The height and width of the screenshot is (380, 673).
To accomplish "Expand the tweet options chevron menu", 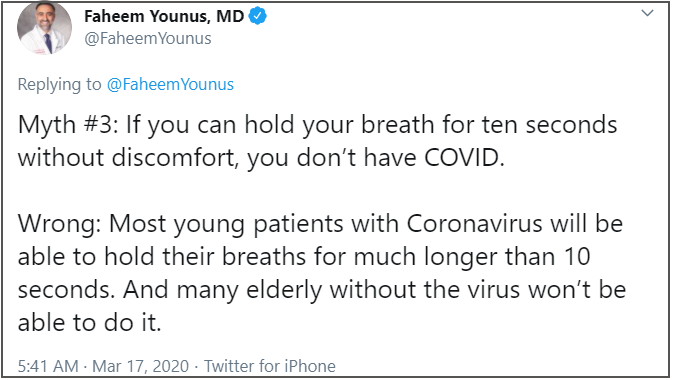I will [x=647, y=13].
